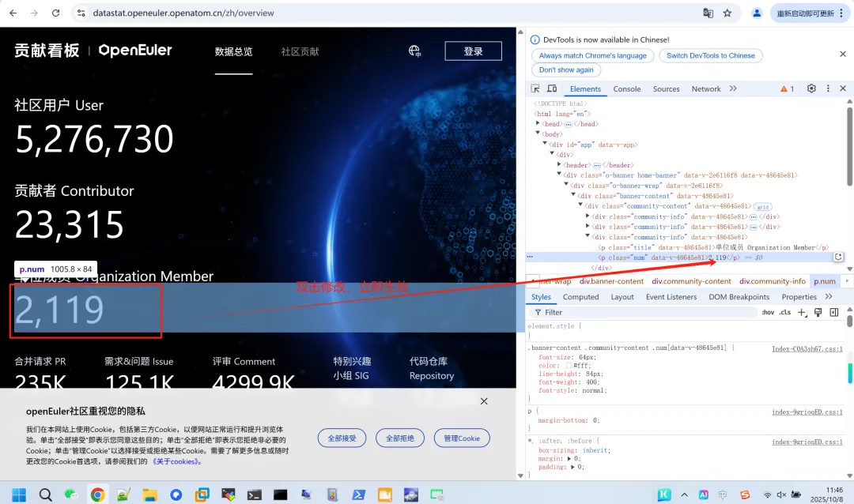
Task: Toggle the device toolbar icon
Action: 552,89
